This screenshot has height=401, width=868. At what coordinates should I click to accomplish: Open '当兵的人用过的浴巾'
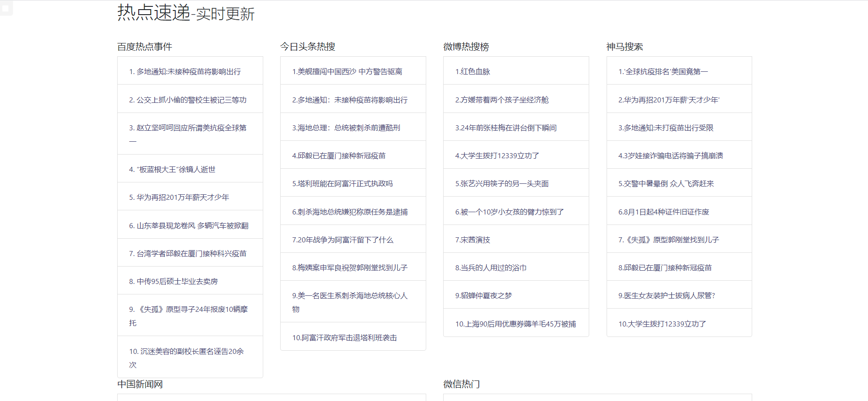click(491, 268)
